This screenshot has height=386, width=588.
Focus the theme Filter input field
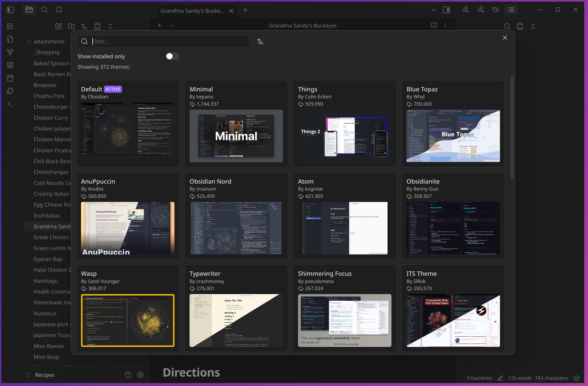click(170, 42)
